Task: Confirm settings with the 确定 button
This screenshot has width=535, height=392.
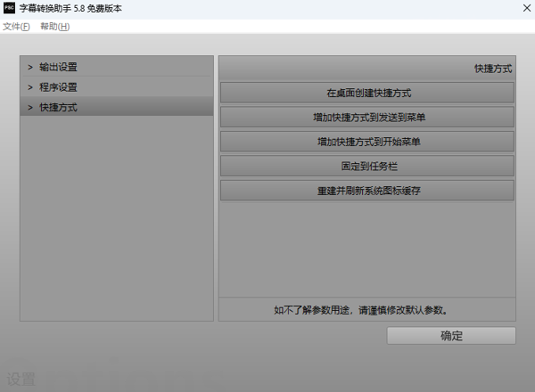Action: [x=451, y=336]
